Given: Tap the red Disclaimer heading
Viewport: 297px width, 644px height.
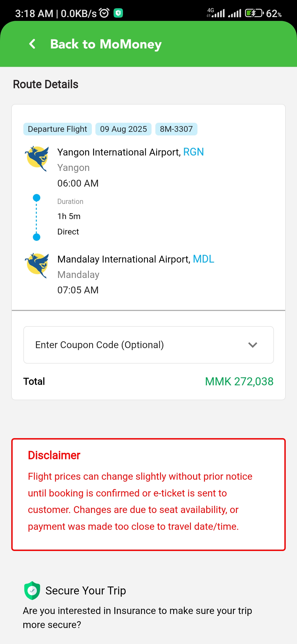Looking at the screenshot, I should point(54,455).
